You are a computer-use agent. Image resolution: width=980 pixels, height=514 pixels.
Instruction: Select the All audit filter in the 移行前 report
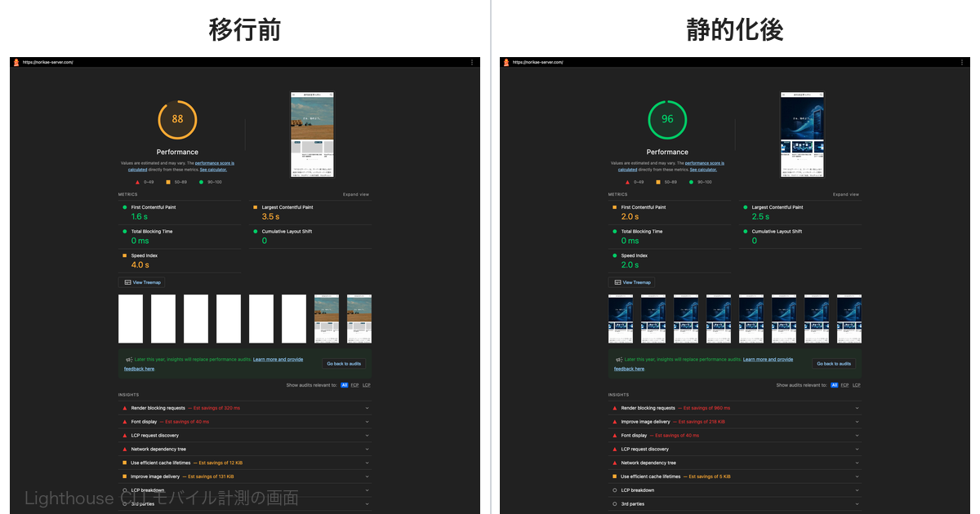point(344,385)
